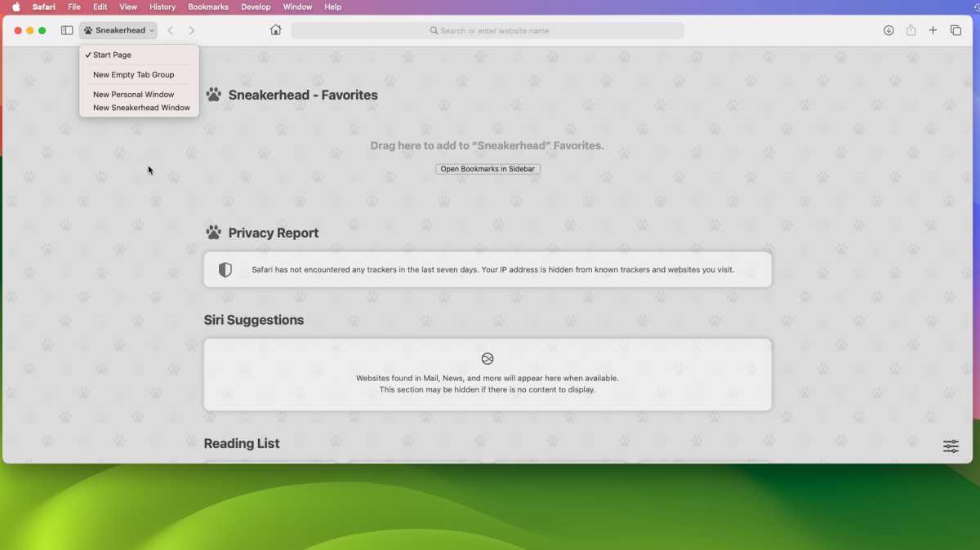Click the Privacy Report shield icon

(x=225, y=269)
